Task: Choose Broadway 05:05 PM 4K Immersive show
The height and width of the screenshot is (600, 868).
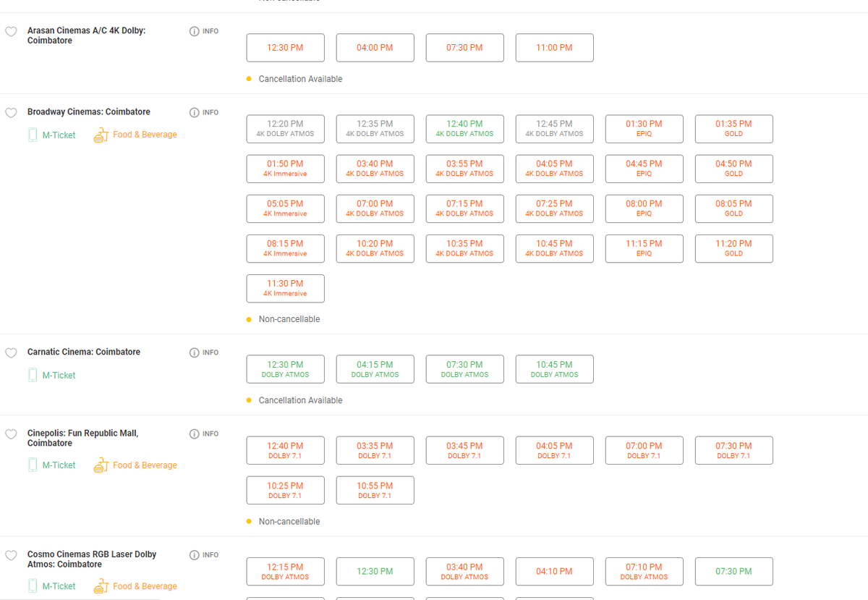Action: point(285,208)
